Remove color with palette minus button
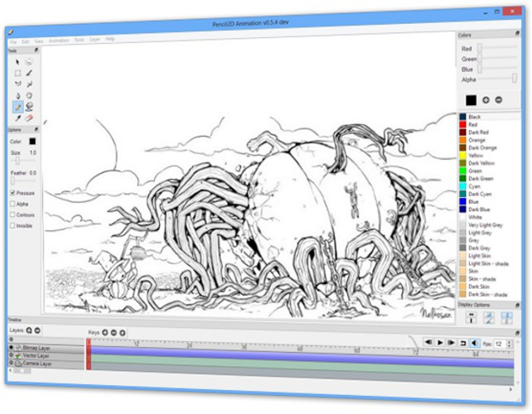The image size is (532, 414). pos(498,99)
